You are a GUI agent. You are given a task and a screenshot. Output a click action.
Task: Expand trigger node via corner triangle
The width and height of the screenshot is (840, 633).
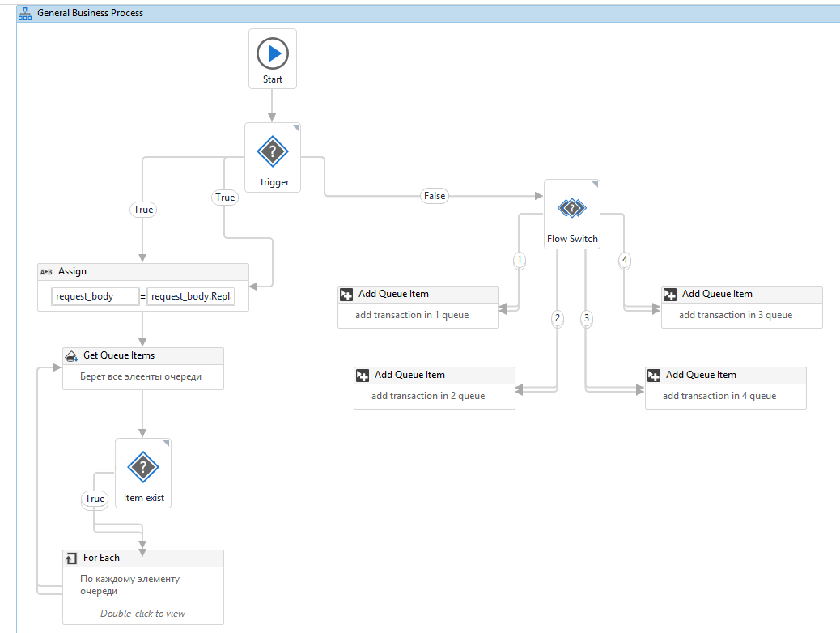click(295, 128)
